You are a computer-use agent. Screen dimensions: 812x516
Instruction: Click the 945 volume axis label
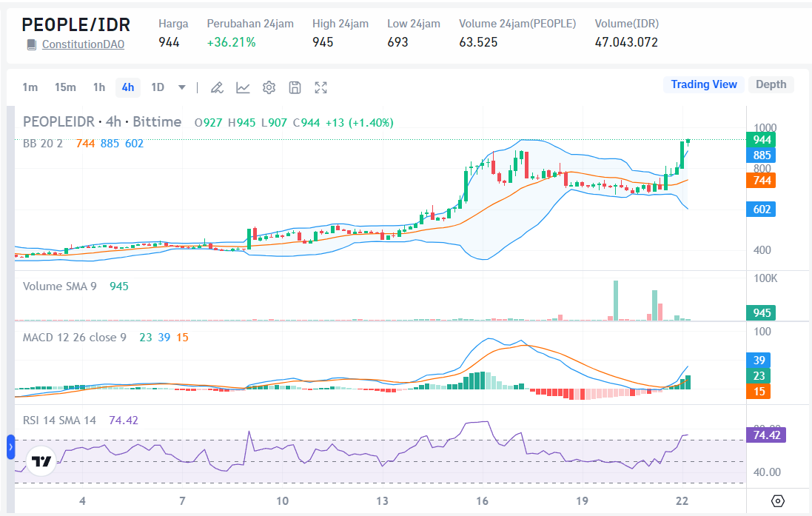click(x=761, y=313)
